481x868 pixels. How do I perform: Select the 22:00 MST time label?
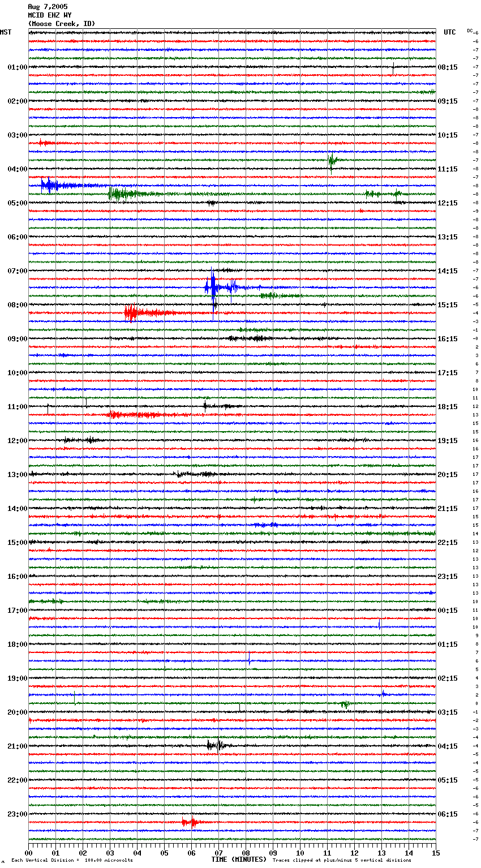click(x=18, y=780)
